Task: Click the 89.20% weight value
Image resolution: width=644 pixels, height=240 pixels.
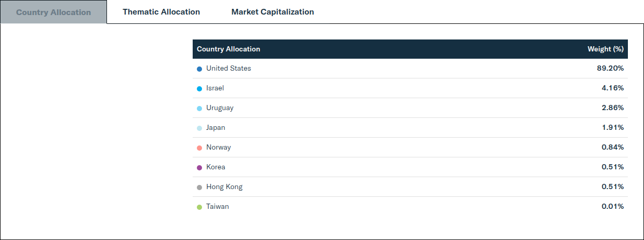Action: click(x=610, y=69)
